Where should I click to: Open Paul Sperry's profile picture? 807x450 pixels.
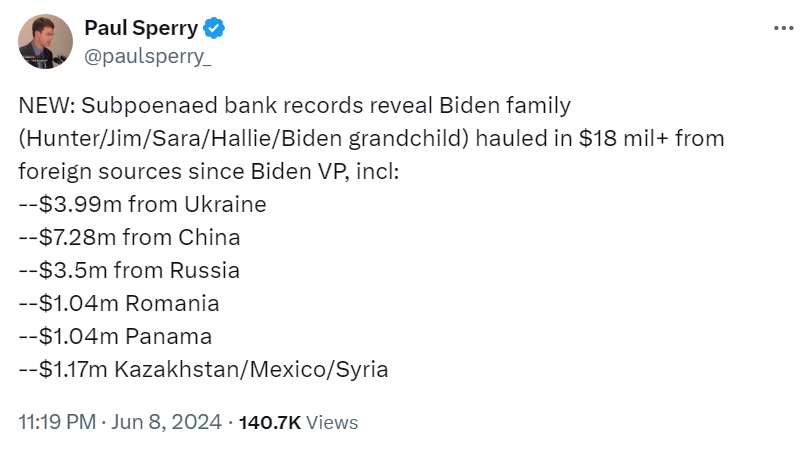(45, 42)
